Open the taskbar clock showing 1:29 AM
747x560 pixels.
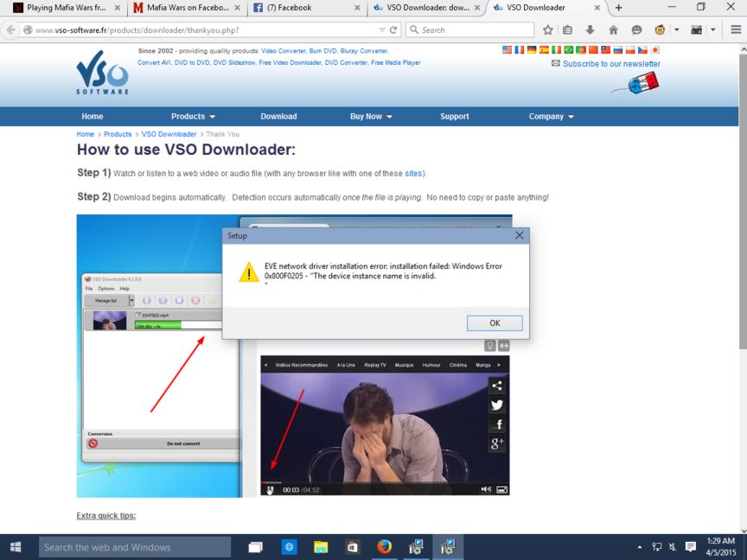(721, 547)
